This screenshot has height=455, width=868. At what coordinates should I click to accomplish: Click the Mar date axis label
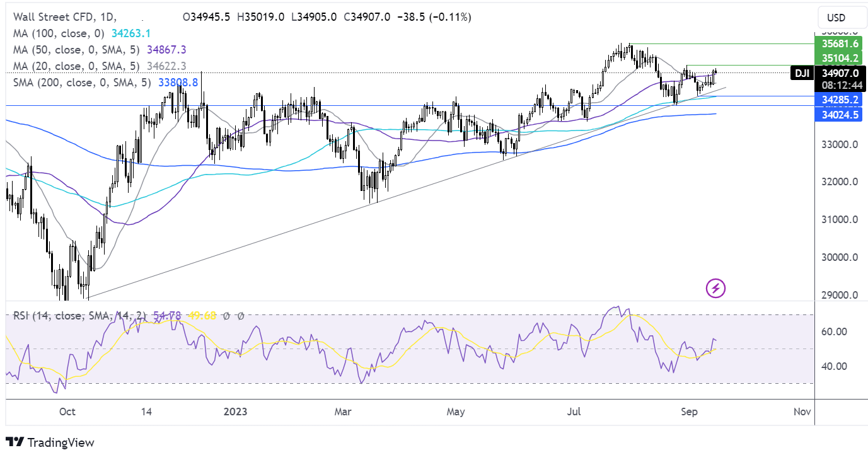click(x=343, y=412)
